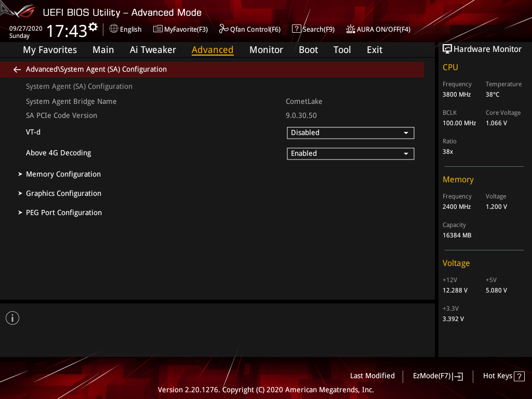Toggle AURA lighting icon
Image resolution: width=532 pixels, height=399 pixels.
click(351, 29)
